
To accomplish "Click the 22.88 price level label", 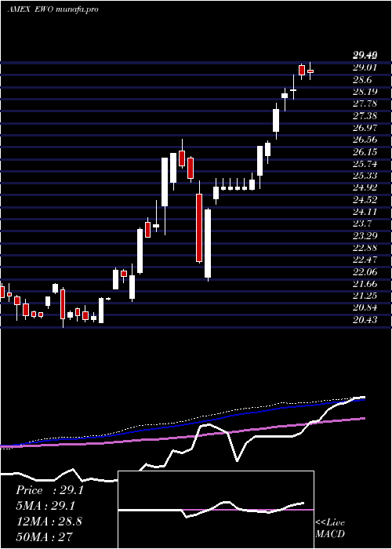I will 365,248.
